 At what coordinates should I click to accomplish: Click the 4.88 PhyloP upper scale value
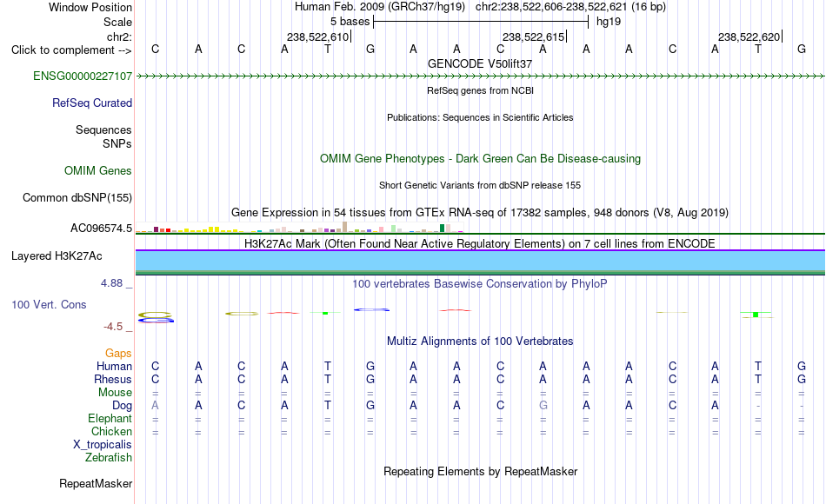[111, 283]
